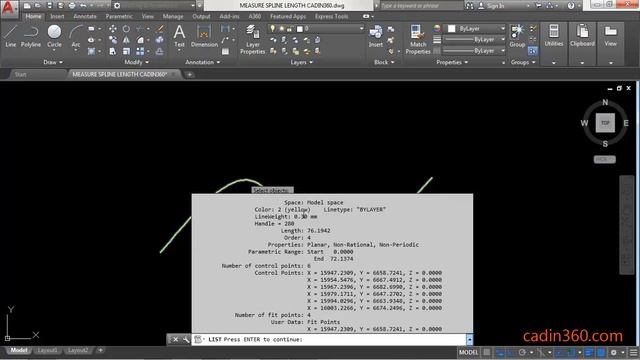Click the Plot (print) quick access icon
The height and width of the screenshot is (360, 640).
[x=72, y=6]
